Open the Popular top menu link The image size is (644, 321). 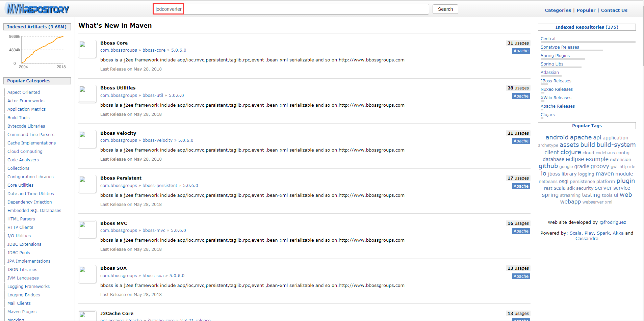tap(586, 10)
